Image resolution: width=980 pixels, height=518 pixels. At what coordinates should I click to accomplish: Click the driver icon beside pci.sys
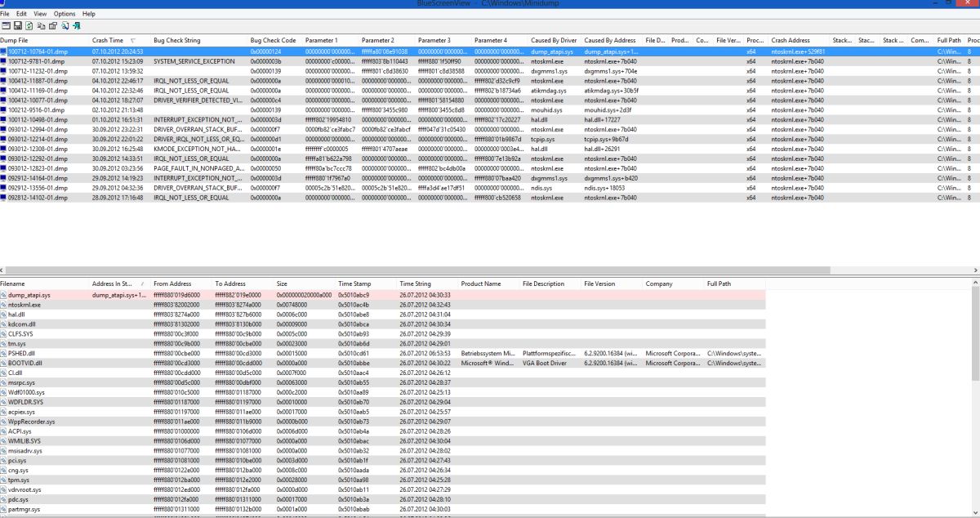point(3,460)
